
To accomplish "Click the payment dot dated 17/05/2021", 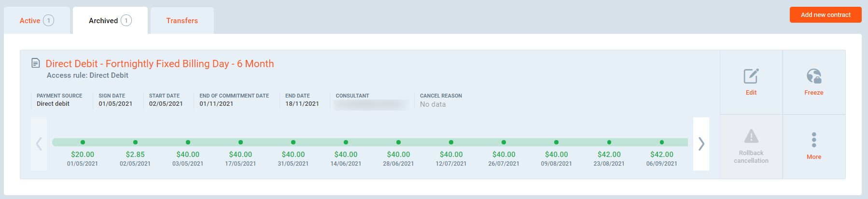I will click(240, 142).
